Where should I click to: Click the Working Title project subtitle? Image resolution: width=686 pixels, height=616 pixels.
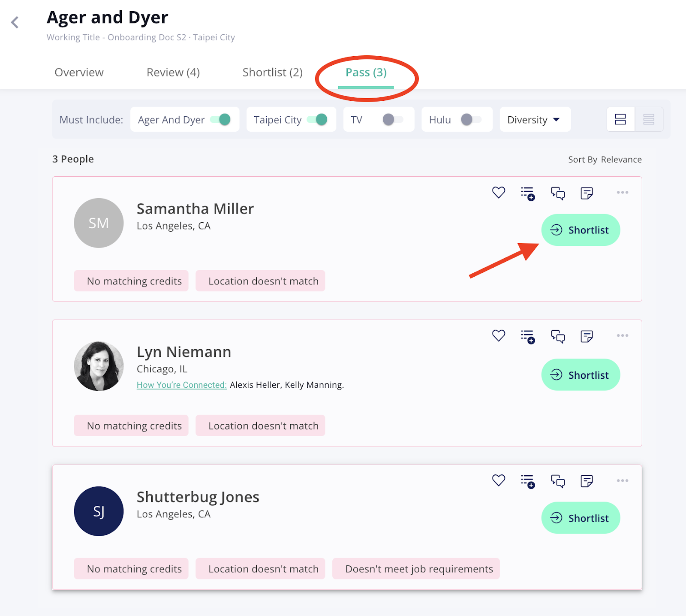point(141,37)
